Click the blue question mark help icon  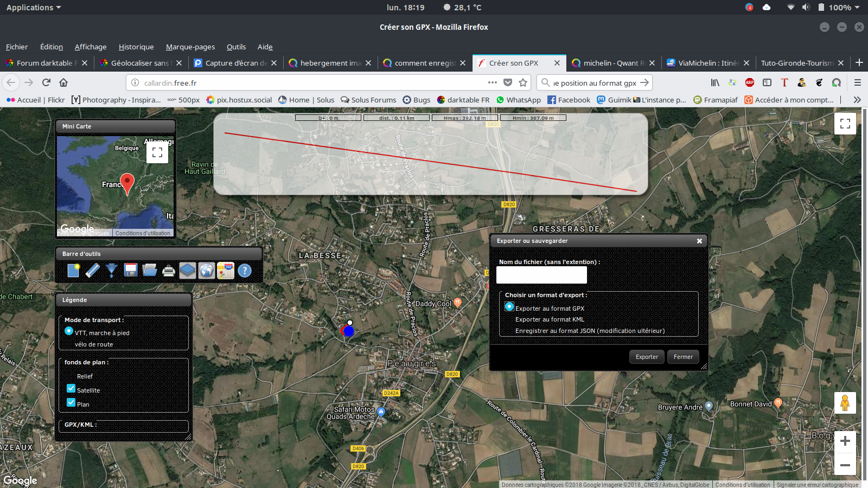click(x=245, y=270)
